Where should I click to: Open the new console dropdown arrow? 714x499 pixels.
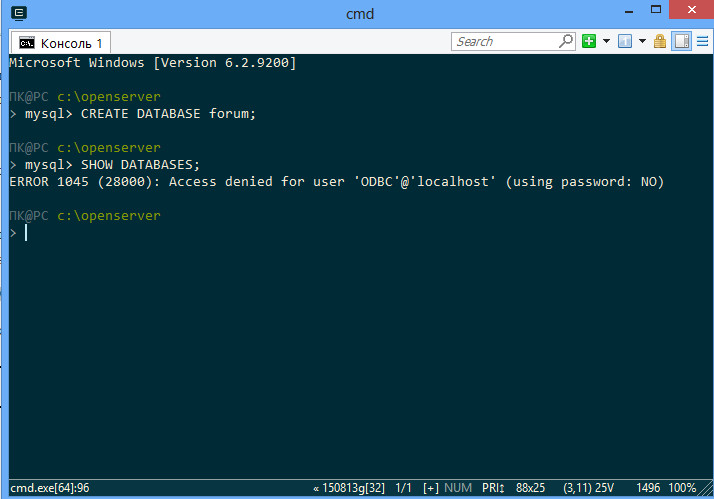click(606, 42)
